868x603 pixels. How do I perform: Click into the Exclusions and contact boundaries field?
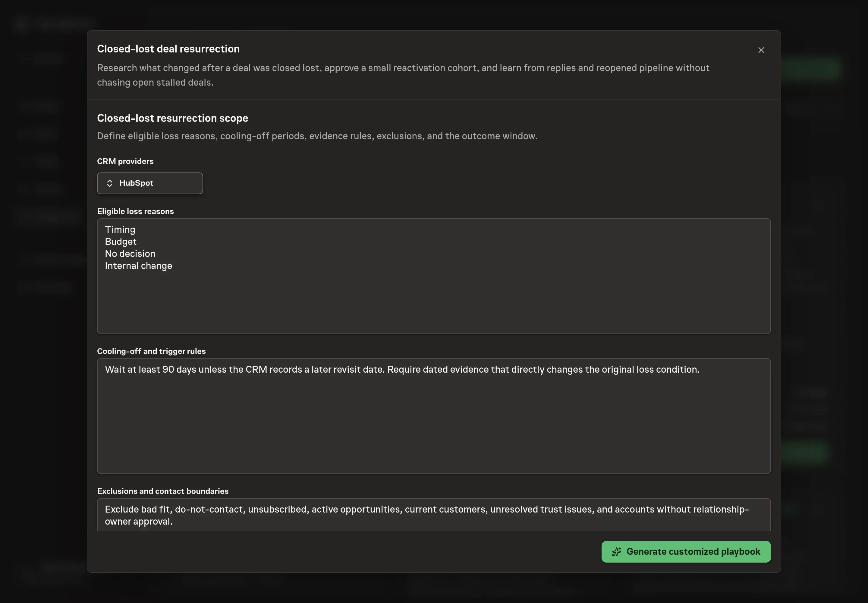point(434,515)
